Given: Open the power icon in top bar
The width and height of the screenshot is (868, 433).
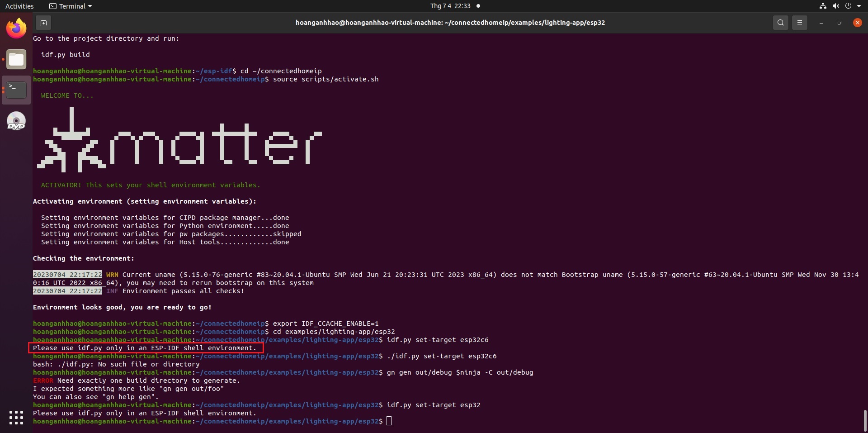Looking at the screenshot, I should (x=848, y=6).
